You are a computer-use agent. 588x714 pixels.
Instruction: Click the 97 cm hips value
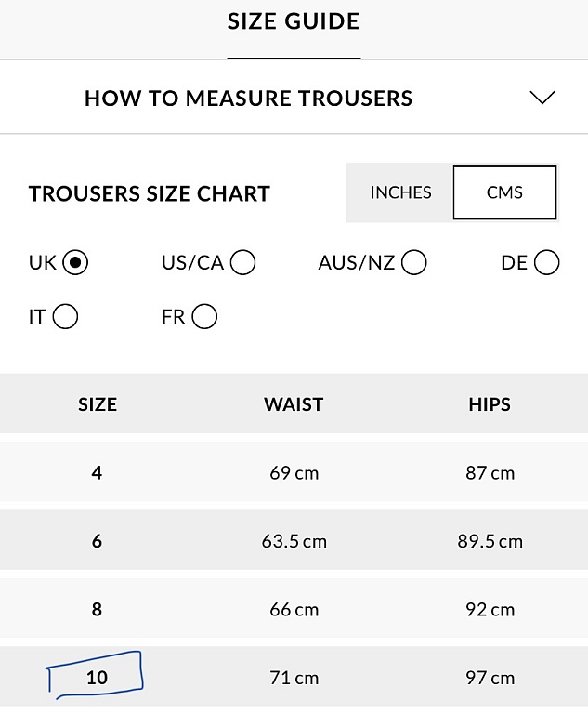click(x=490, y=678)
